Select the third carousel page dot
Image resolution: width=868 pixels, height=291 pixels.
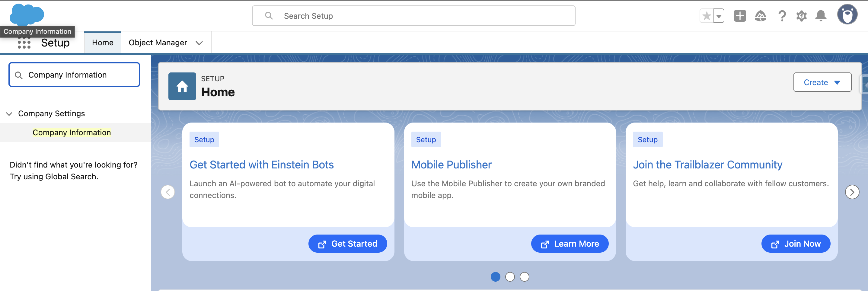tap(524, 277)
